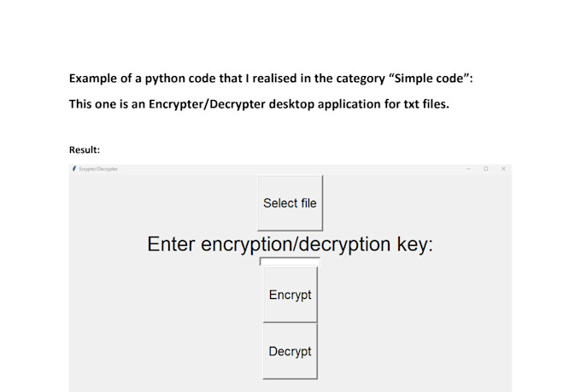Minimize the Encrypter/Decrypter window
This screenshot has width=581, height=392.
click(x=468, y=168)
